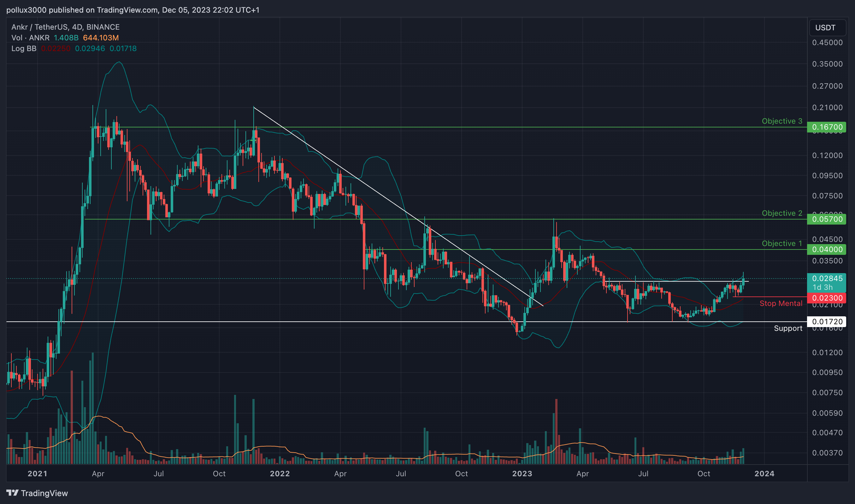The height and width of the screenshot is (504, 855).
Task: Click the 0.00950 price axis label
Action: coord(827,372)
